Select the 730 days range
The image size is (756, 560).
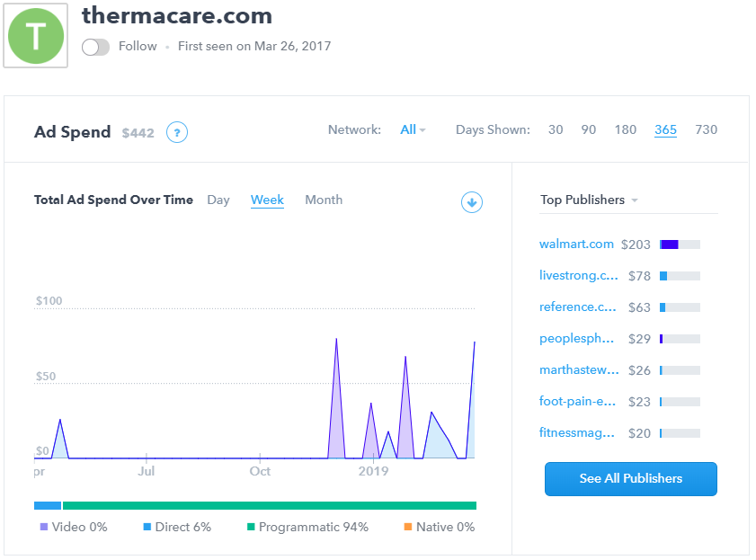click(x=706, y=129)
